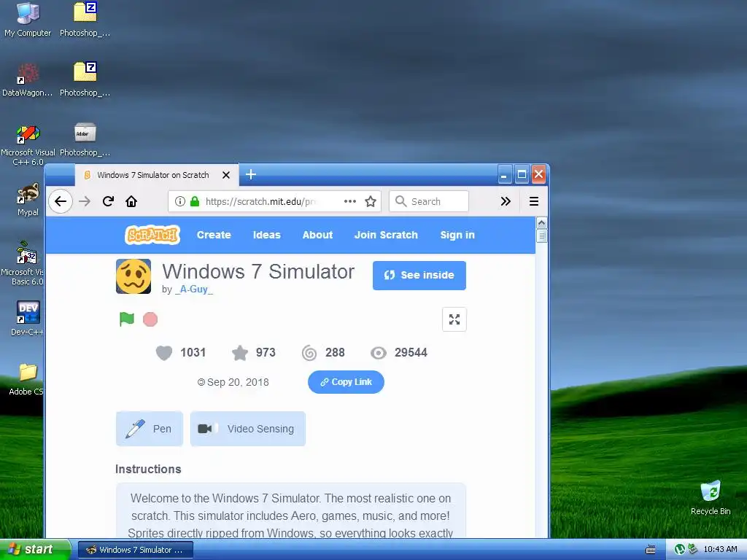This screenshot has height=560, width=747.
Task: Click Join Scratch in the nav bar
Action: pos(386,235)
